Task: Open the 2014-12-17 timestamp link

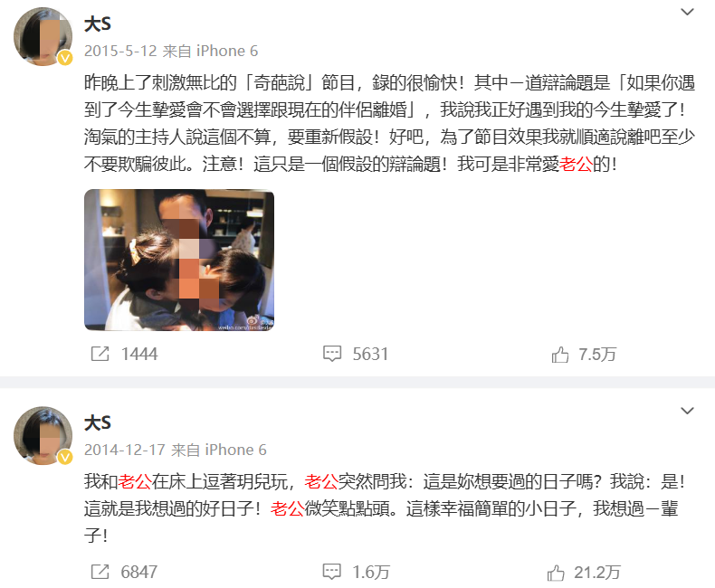Action: click(x=125, y=450)
